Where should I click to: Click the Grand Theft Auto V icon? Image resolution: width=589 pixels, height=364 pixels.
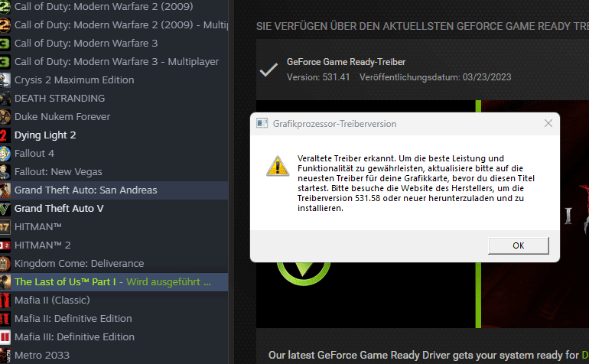coord(5,209)
